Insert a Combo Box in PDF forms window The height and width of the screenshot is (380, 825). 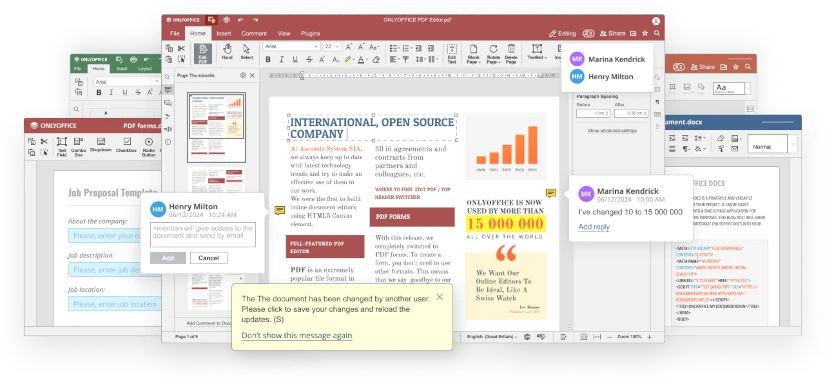click(x=78, y=146)
